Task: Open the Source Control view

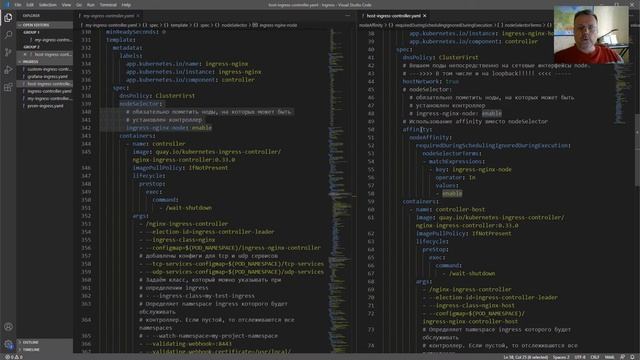Action: (x=8, y=52)
